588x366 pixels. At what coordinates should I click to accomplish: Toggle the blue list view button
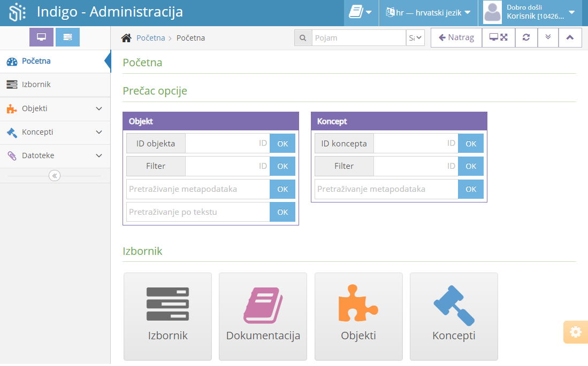(67, 37)
